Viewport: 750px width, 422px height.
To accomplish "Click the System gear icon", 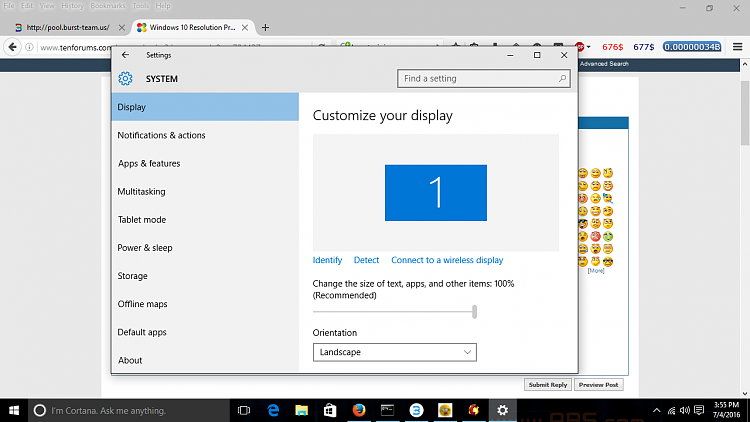I will (x=125, y=78).
